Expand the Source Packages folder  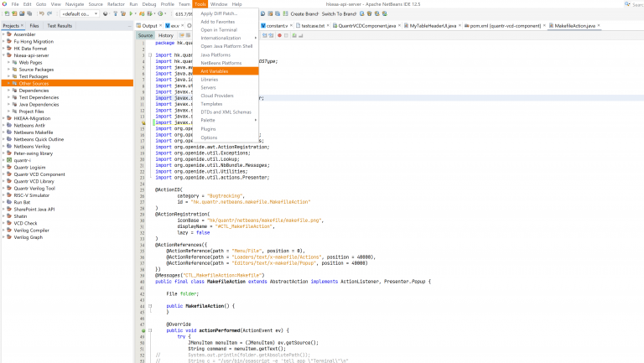8,70
